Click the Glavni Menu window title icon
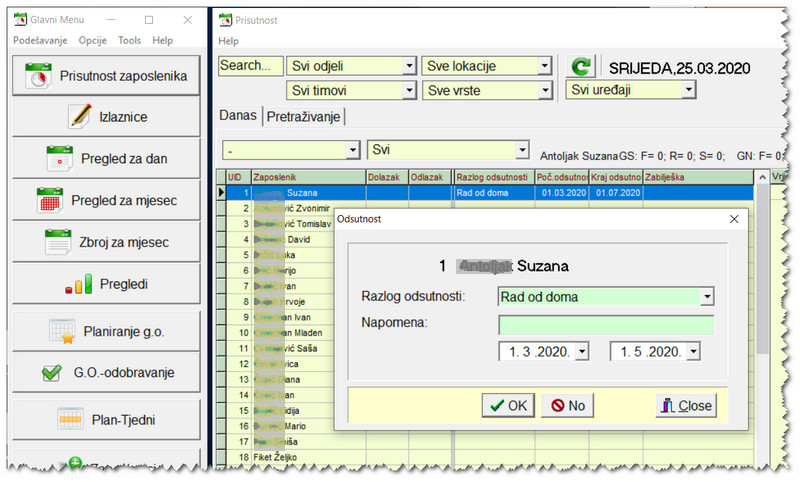 coord(20,19)
